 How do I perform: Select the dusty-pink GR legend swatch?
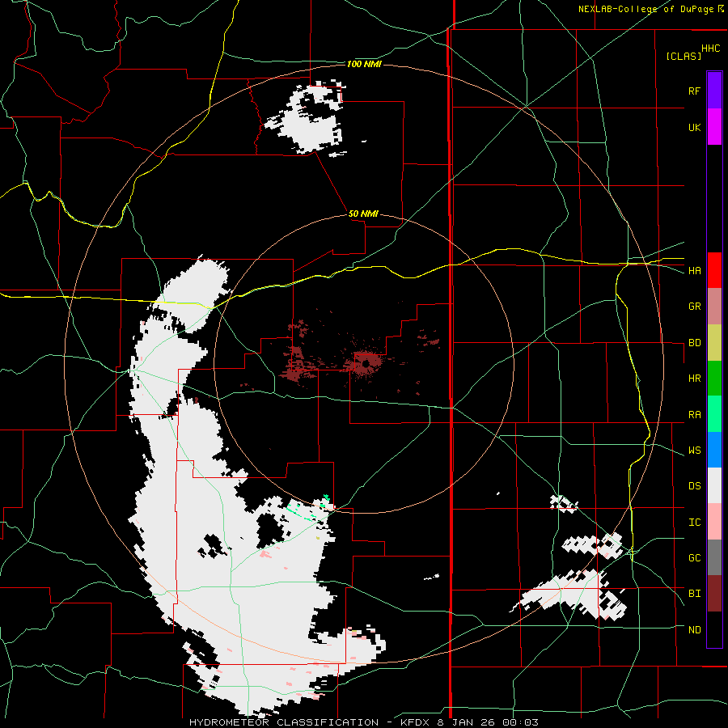714,307
